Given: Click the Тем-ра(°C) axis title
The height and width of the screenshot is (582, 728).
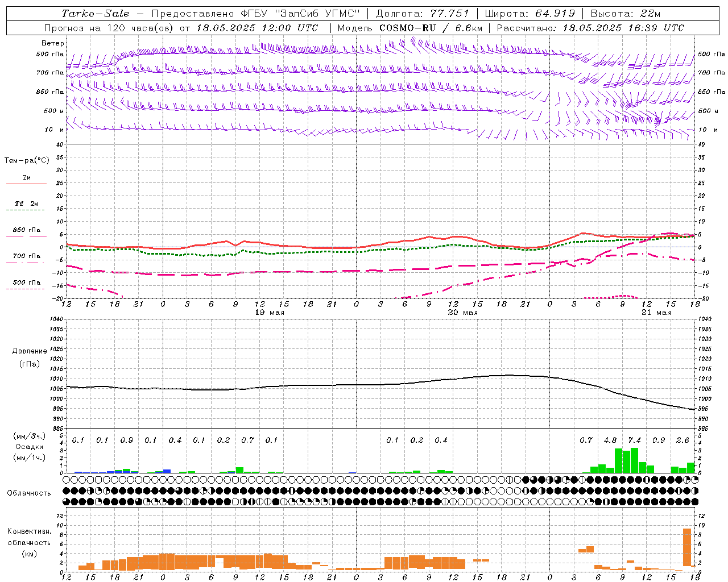Looking at the screenshot, I should [x=27, y=161].
